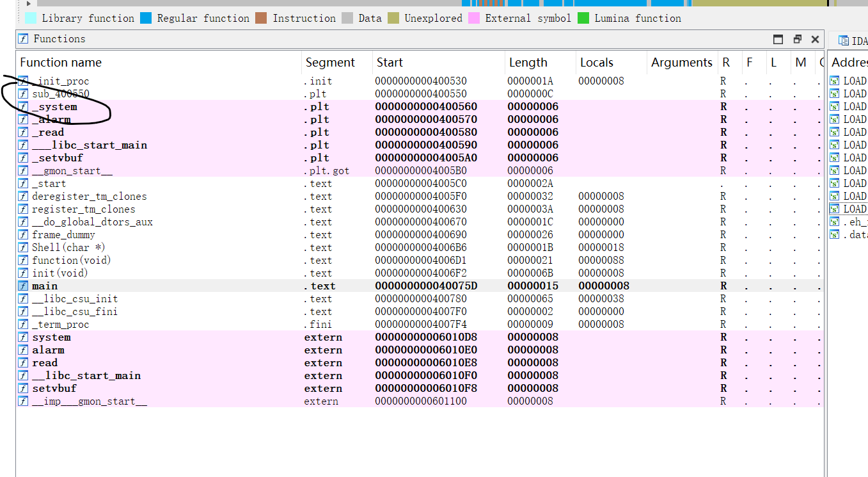Select the function(void) row
This screenshot has height=477, width=868.
click(x=71, y=261)
